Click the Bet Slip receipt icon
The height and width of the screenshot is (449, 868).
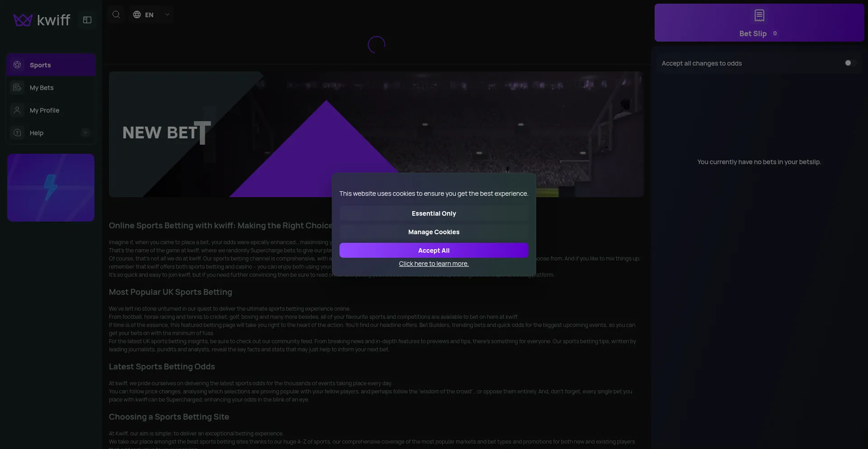point(759,16)
